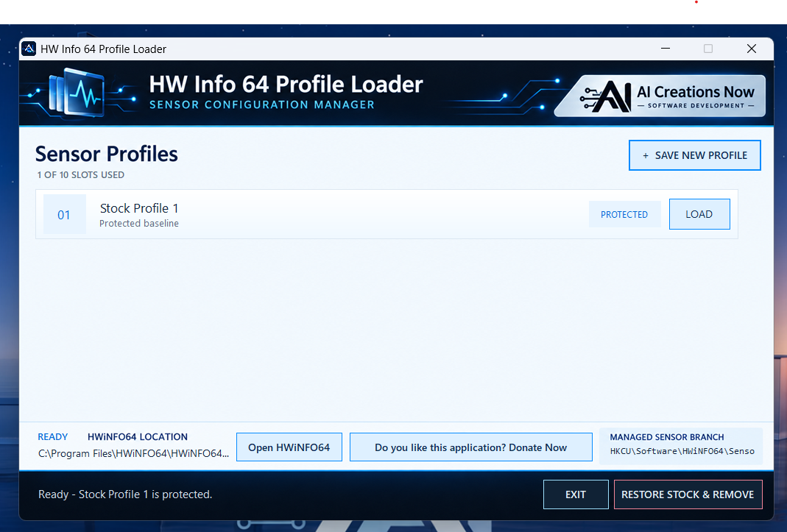Click the READY status label

pyautogui.click(x=53, y=436)
